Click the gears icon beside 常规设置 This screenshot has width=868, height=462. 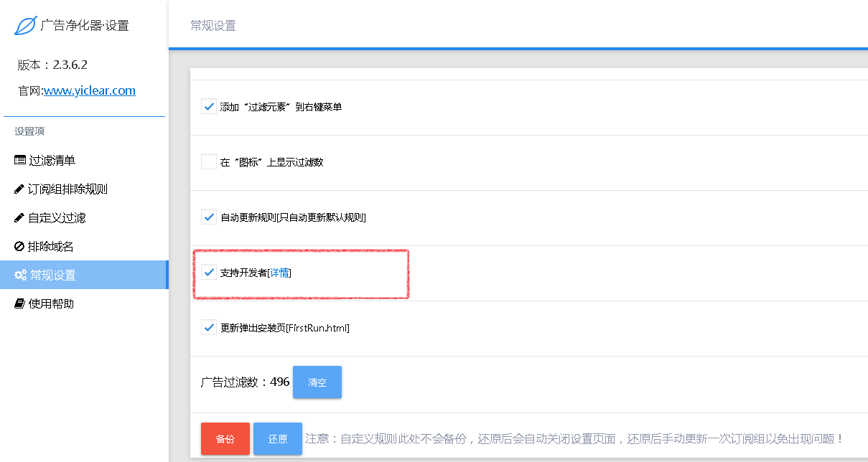click(x=21, y=275)
